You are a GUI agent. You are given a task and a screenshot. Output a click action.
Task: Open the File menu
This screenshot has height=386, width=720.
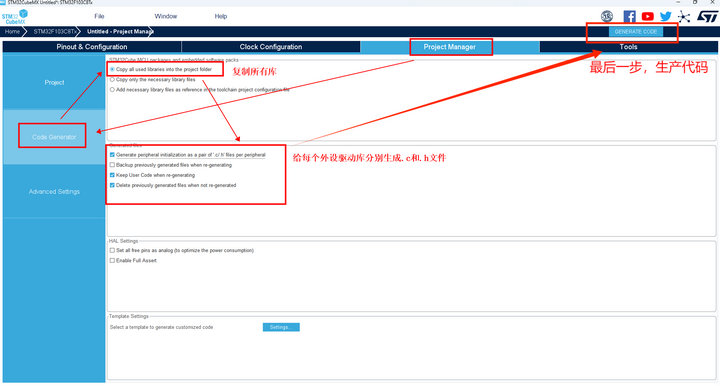click(99, 16)
